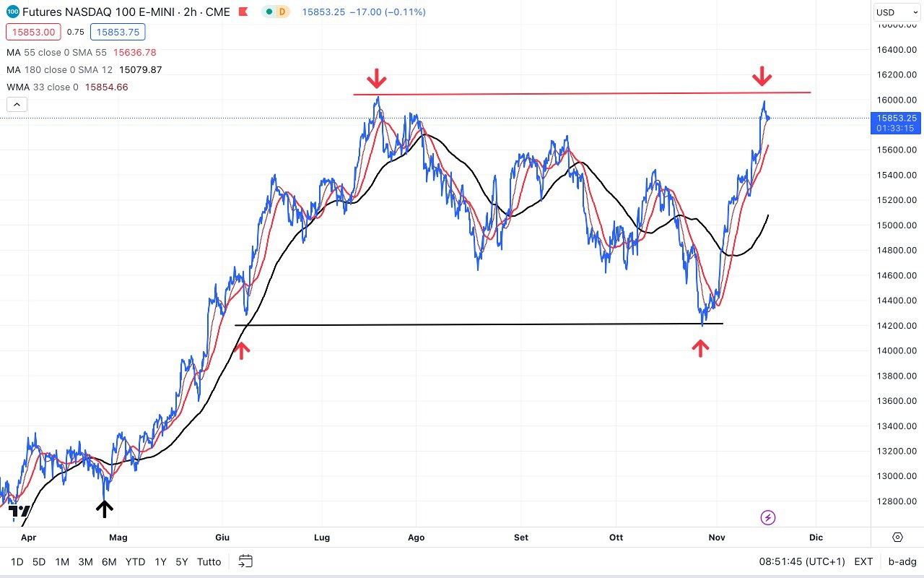This screenshot has width=924, height=578.
Task: Open the go-to-date calendar icon
Action: (245, 561)
